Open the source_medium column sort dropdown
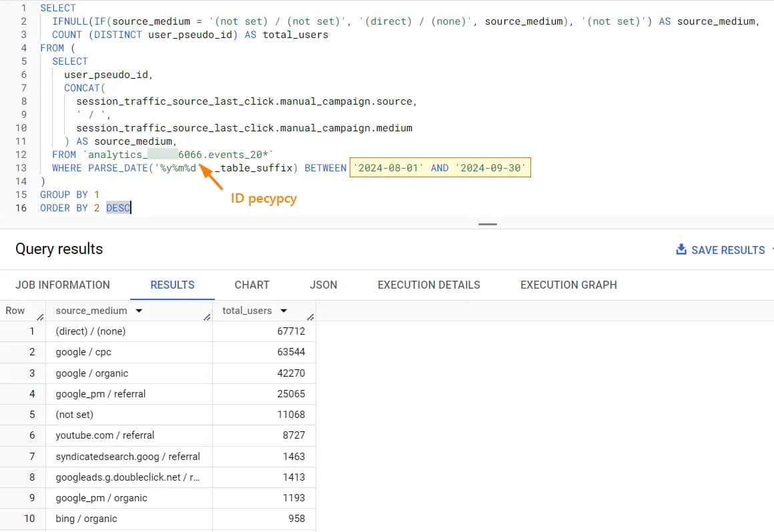Image resolution: width=774 pixels, height=532 pixels. coord(139,311)
